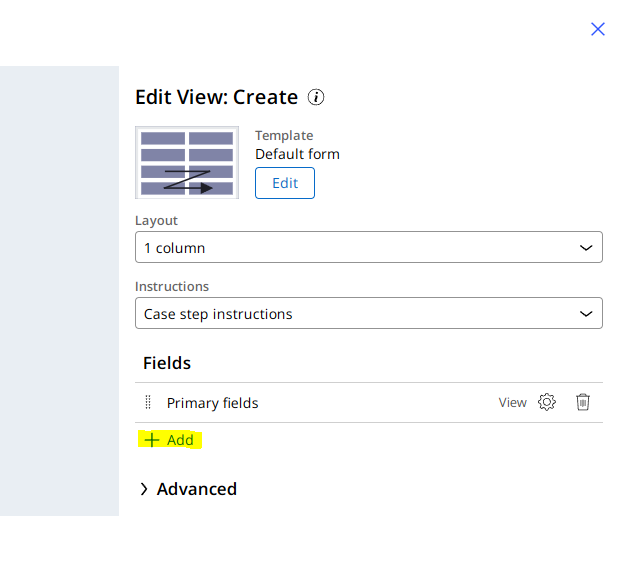637x575 pixels.
Task: Click the chevron arrow in the Instructions dropdown
Action: pyautogui.click(x=586, y=313)
